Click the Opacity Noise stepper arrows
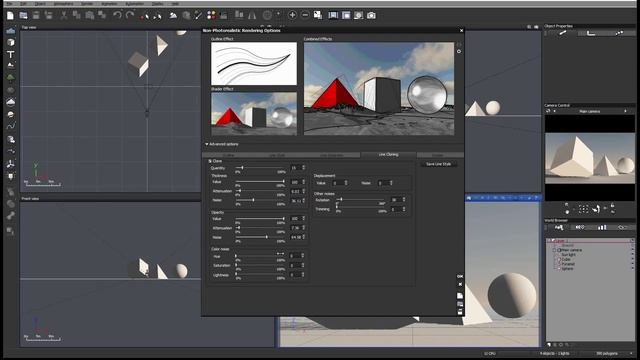 [303, 237]
